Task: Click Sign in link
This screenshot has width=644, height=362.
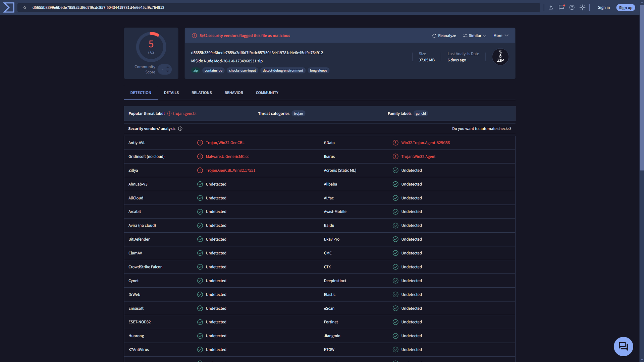Action: pos(604,8)
